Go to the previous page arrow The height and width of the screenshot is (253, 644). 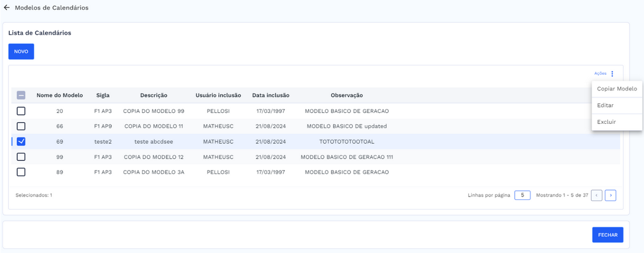pos(596,195)
